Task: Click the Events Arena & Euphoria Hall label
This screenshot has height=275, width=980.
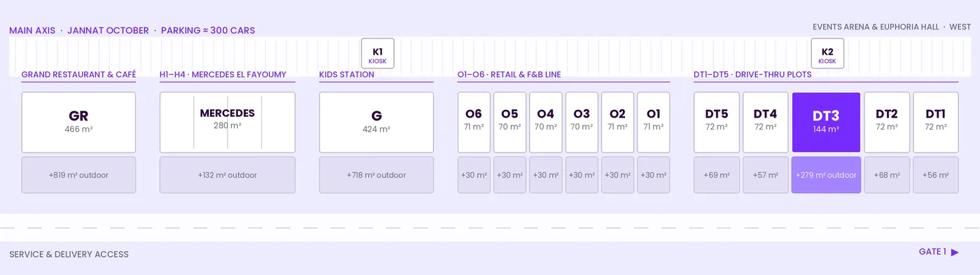Action: coord(876,27)
